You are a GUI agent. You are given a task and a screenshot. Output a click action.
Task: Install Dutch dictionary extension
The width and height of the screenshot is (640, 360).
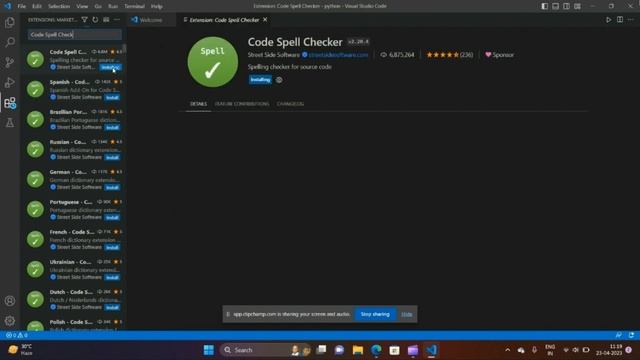(112, 307)
